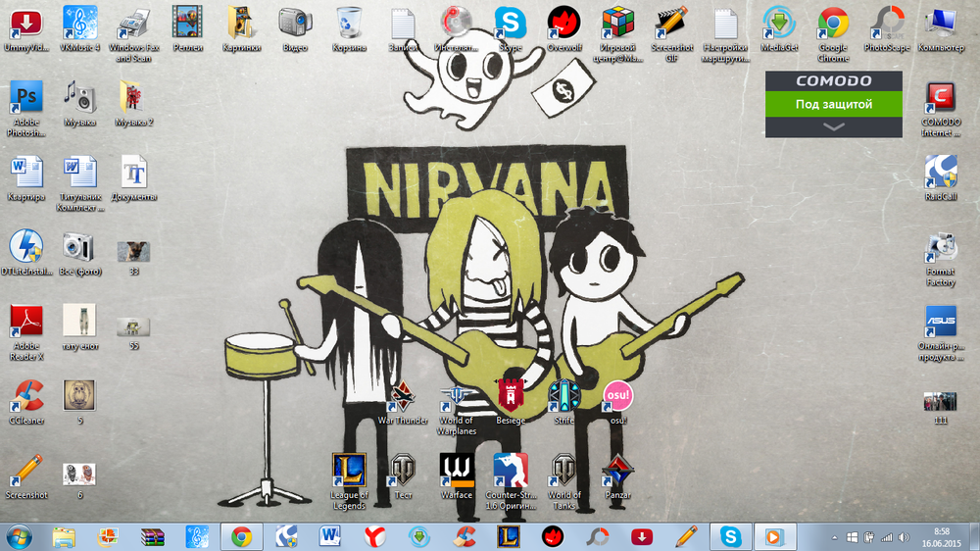Launch the osu! desktop shortcut
This screenshot has height=551, width=980.
click(617, 402)
